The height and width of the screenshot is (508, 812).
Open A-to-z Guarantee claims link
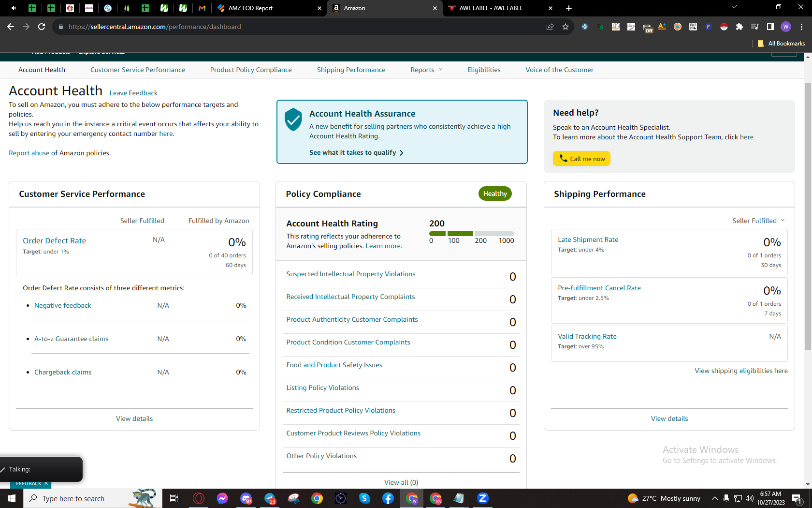click(72, 339)
